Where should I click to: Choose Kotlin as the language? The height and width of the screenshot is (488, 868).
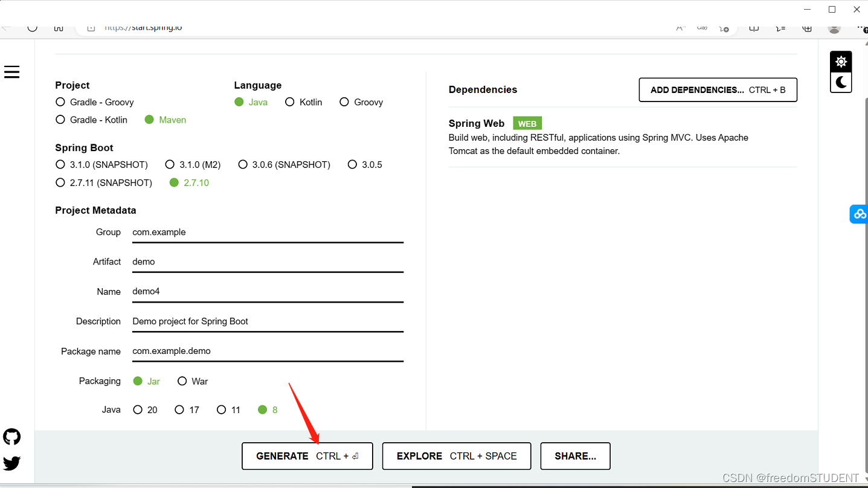(x=304, y=102)
